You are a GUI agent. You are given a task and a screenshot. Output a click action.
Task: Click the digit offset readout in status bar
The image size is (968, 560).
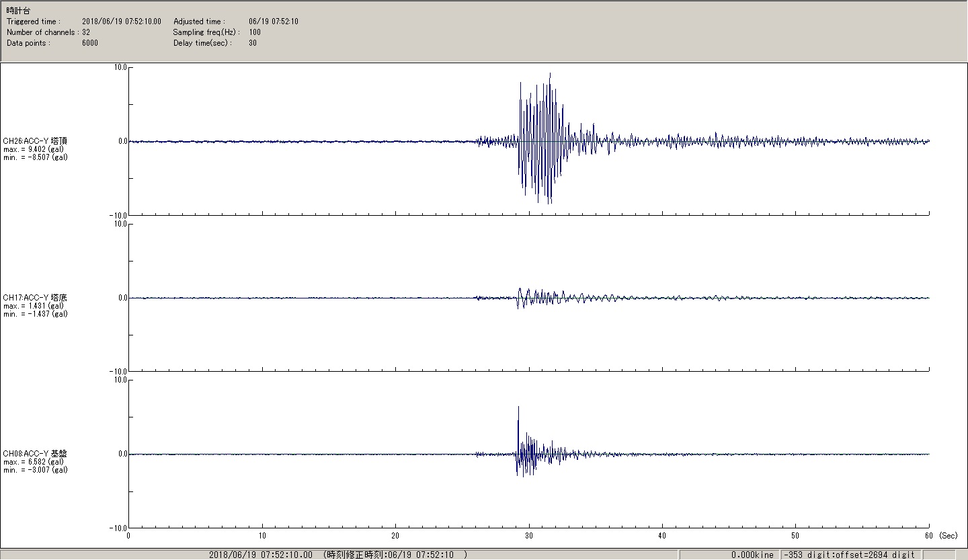849,555
